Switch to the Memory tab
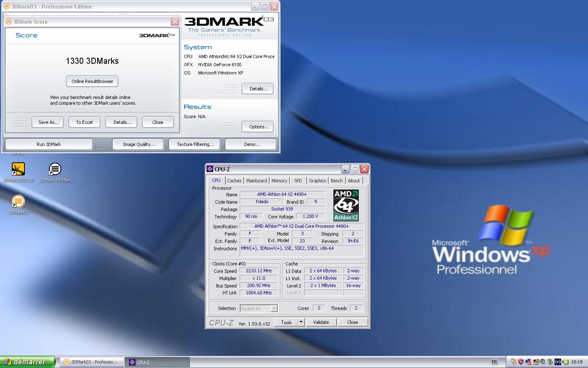The image size is (588, 368). click(x=279, y=181)
